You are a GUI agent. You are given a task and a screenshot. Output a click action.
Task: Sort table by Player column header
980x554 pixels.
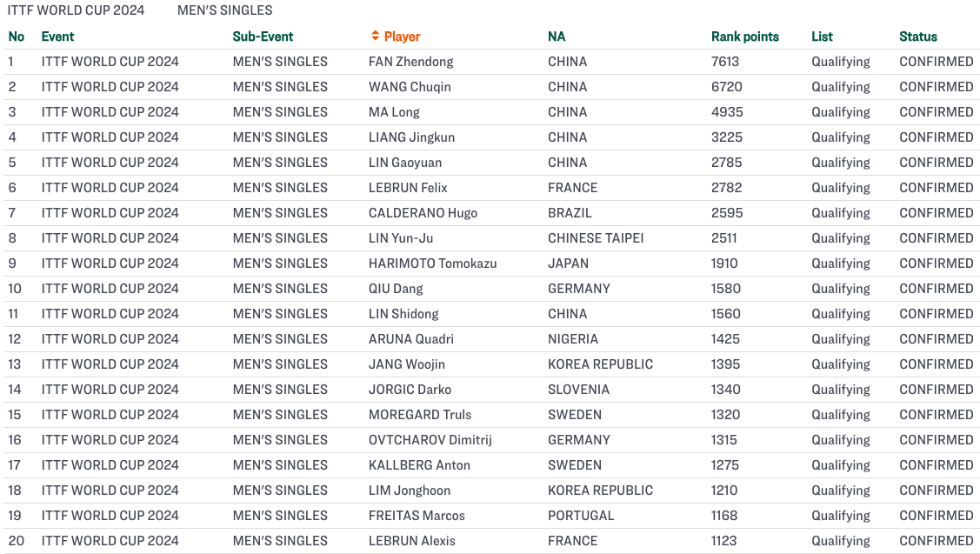[x=402, y=37]
